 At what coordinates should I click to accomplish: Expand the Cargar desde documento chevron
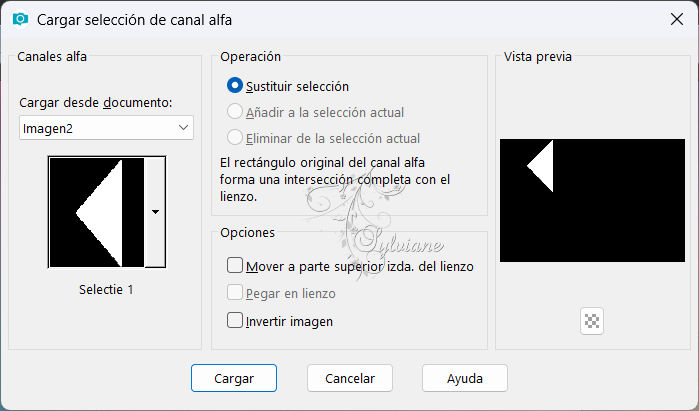point(183,127)
